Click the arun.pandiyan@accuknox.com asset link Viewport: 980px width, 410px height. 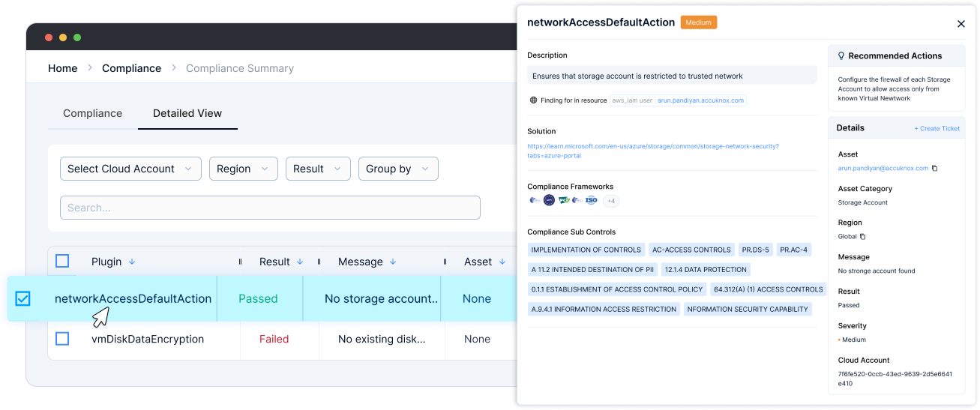tap(883, 168)
